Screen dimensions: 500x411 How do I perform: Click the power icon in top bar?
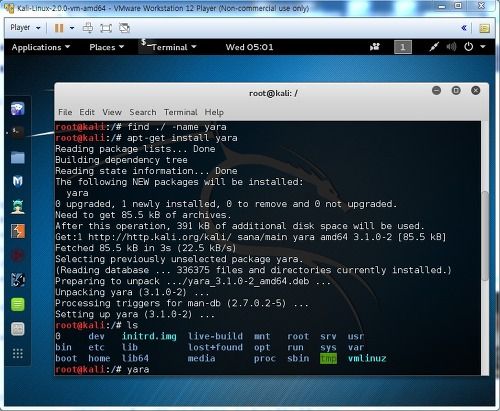click(x=469, y=47)
